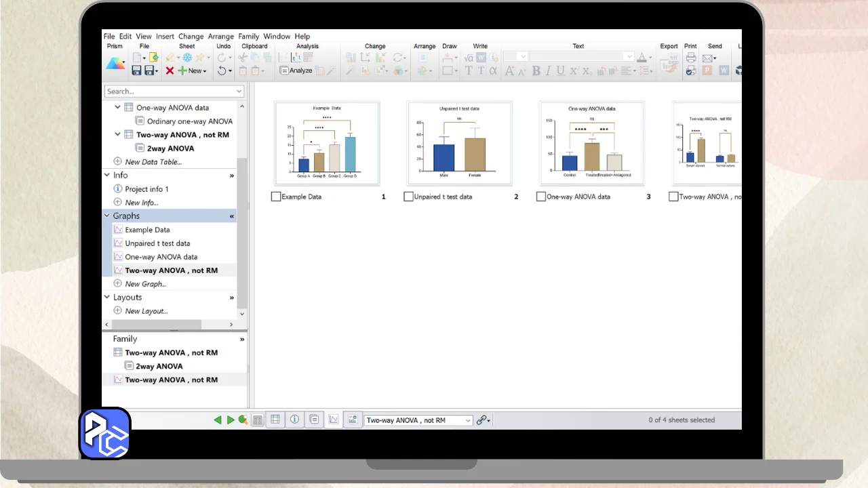Screen dimensions: 868x488
Task: Collapse the One-way ANOVA data tree node
Action: tap(117, 107)
